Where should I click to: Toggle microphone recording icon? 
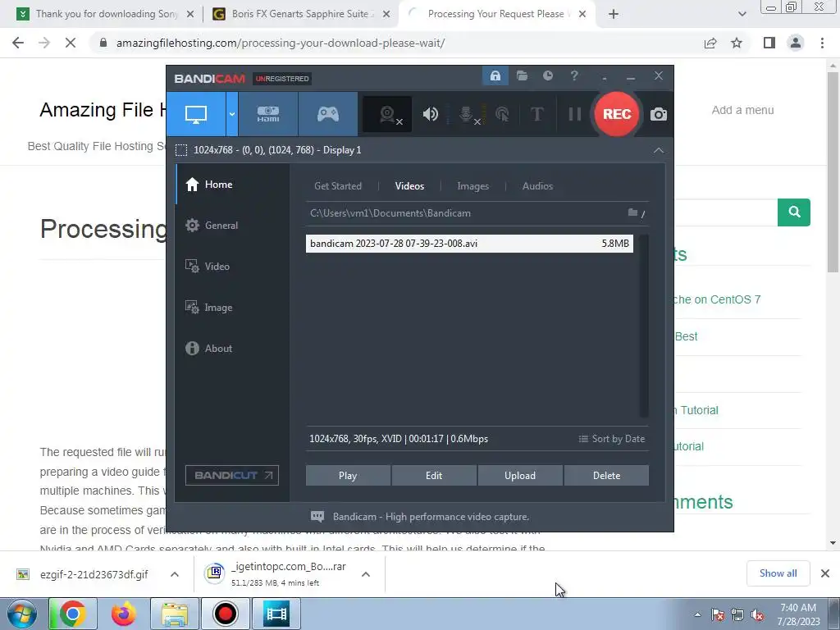(468, 114)
